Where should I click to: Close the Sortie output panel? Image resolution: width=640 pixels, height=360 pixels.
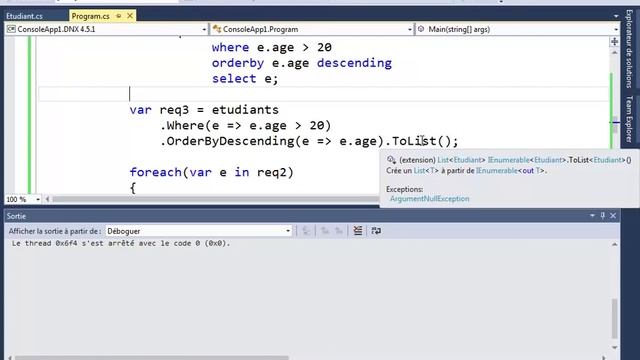(x=613, y=216)
